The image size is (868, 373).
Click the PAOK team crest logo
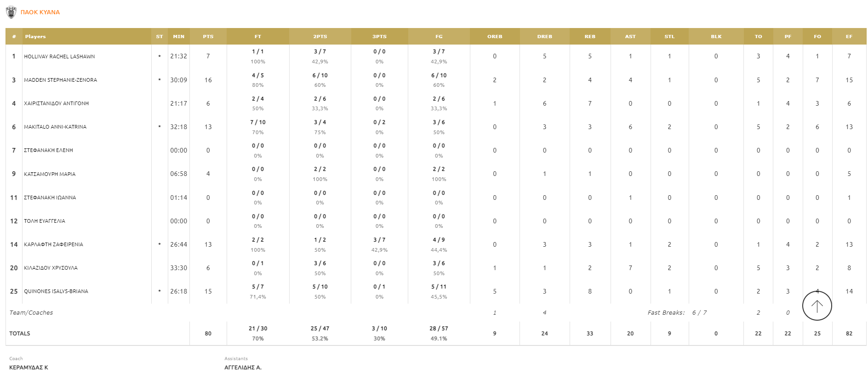click(11, 12)
